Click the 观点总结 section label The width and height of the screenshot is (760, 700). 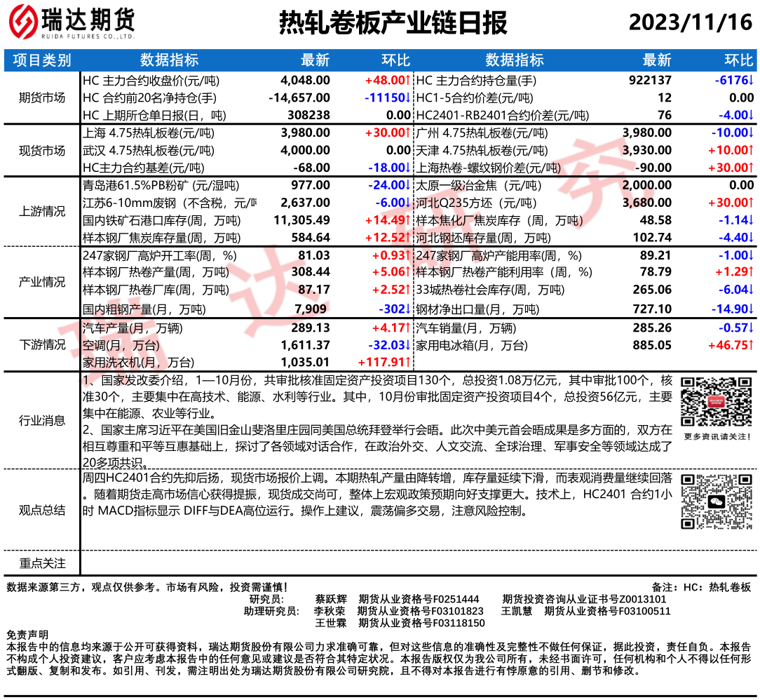pos(42,510)
